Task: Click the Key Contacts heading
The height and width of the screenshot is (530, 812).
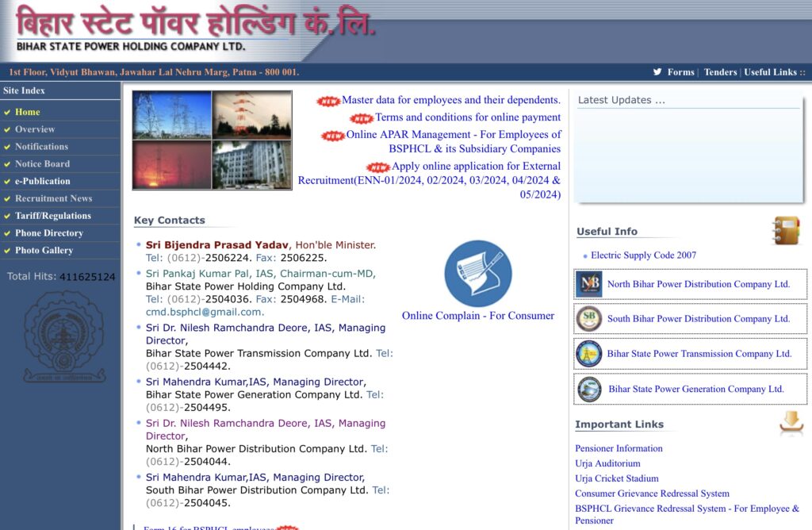Action: click(x=170, y=221)
